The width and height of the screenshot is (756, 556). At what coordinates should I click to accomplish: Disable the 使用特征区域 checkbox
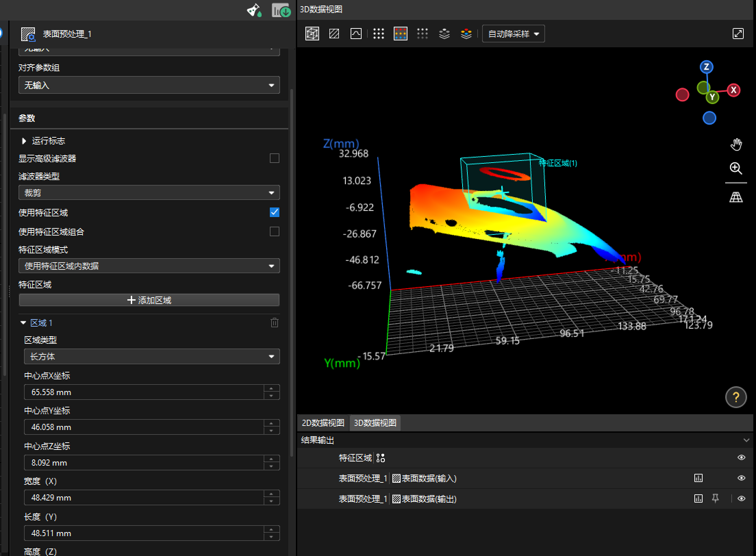(274, 212)
